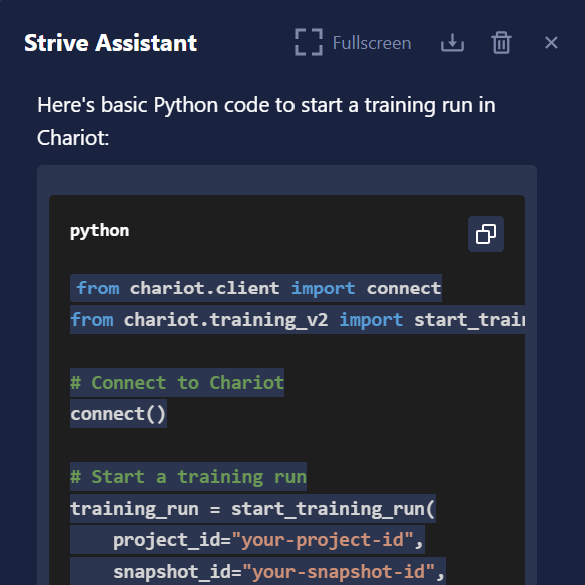Open the assistant in Fullscreen mode
Viewport: 585px width, 585px height.
353,43
